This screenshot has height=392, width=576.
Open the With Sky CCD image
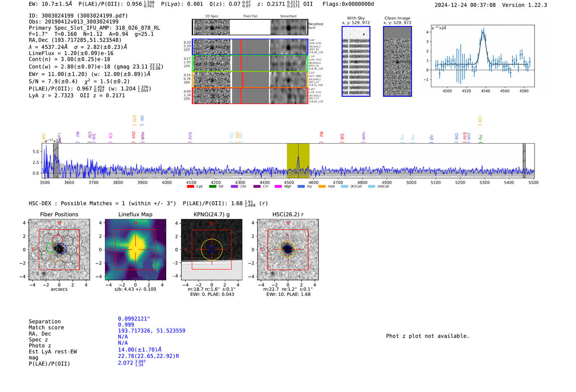coord(356,61)
